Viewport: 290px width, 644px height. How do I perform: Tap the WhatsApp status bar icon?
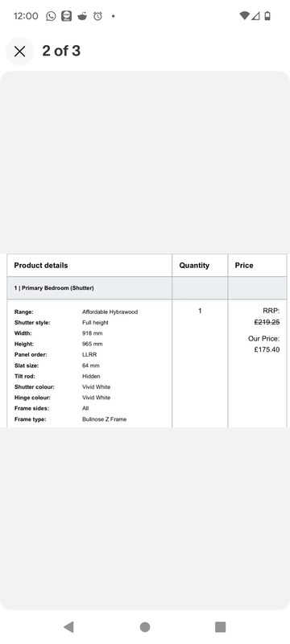pos(51,16)
